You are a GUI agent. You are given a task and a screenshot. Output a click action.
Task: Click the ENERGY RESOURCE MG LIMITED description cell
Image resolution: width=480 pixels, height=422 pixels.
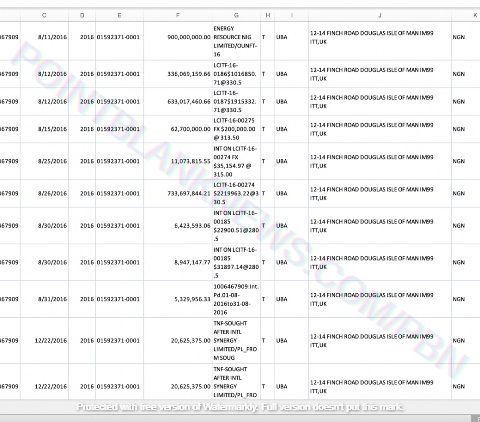pyautogui.click(x=236, y=41)
